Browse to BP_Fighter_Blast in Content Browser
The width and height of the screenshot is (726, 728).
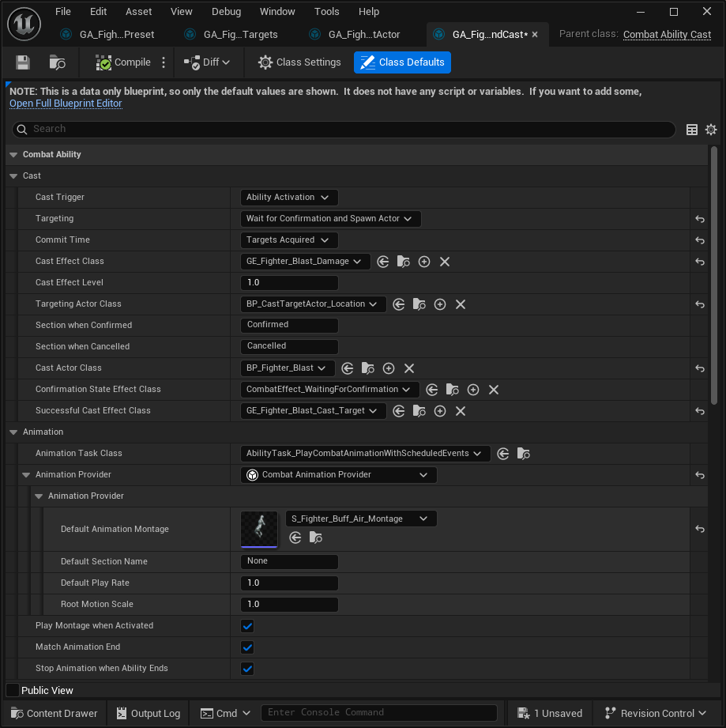(x=368, y=368)
